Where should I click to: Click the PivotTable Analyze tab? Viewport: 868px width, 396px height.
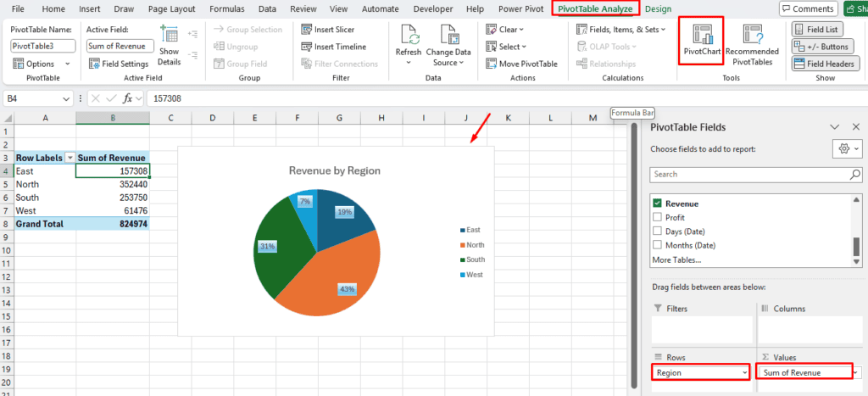(595, 8)
